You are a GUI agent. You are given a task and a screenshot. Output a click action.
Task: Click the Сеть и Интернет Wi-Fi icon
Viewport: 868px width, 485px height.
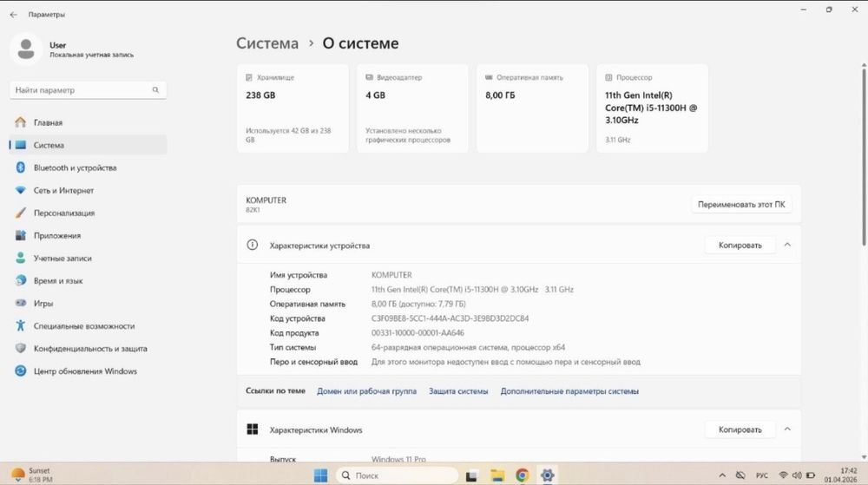pyautogui.click(x=21, y=190)
